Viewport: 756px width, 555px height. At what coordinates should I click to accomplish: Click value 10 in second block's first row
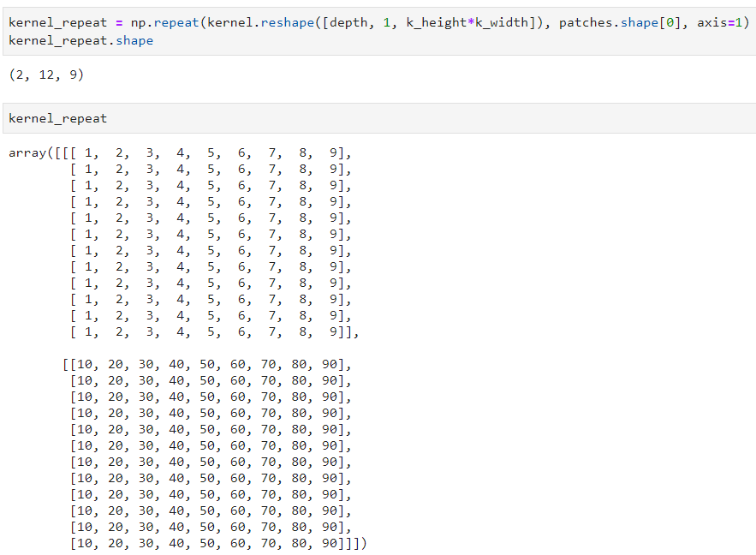[85, 365]
